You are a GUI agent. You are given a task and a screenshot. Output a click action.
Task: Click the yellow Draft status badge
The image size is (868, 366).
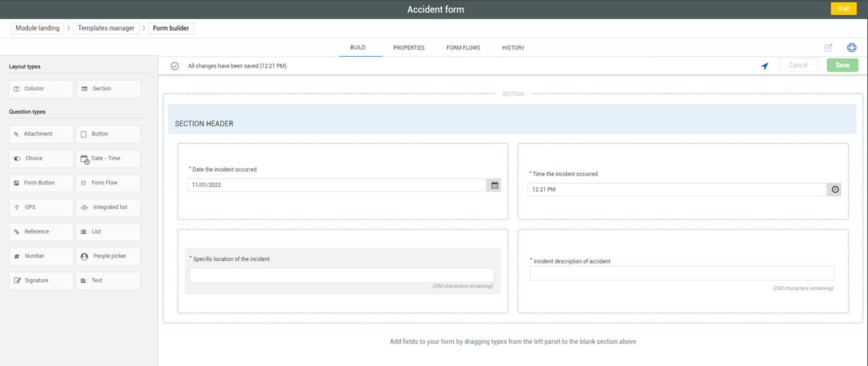[x=843, y=9]
